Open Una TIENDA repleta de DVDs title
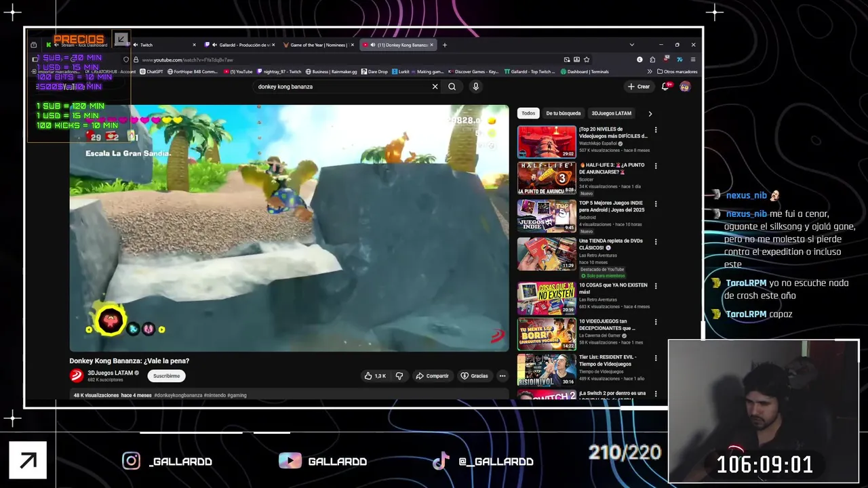The height and width of the screenshot is (488, 868). 611,244
